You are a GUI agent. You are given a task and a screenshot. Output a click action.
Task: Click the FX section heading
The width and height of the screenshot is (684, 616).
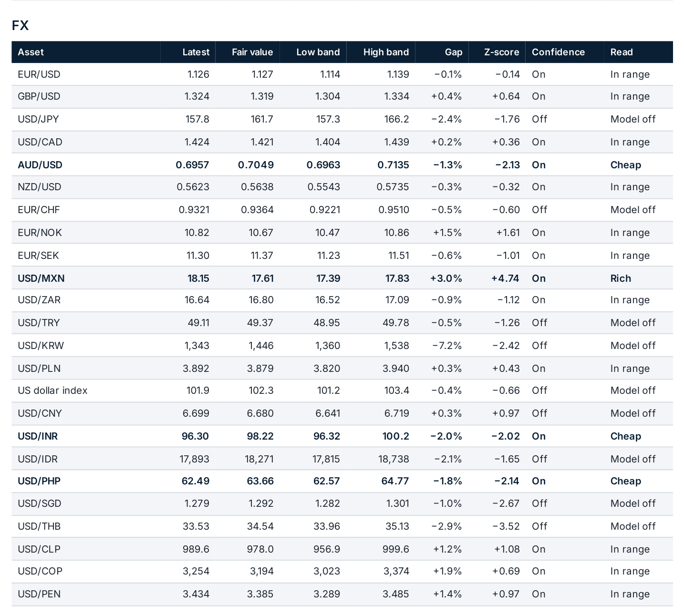pos(20,26)
